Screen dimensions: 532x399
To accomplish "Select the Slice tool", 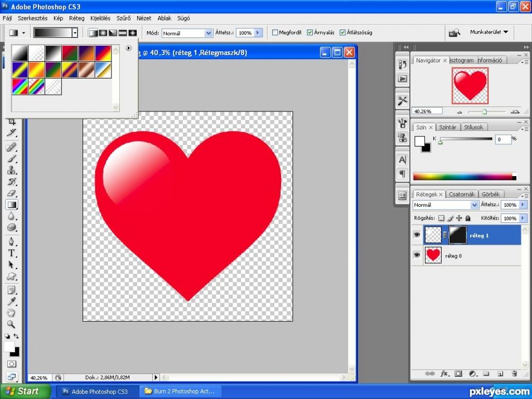I will tap(12, 132).
